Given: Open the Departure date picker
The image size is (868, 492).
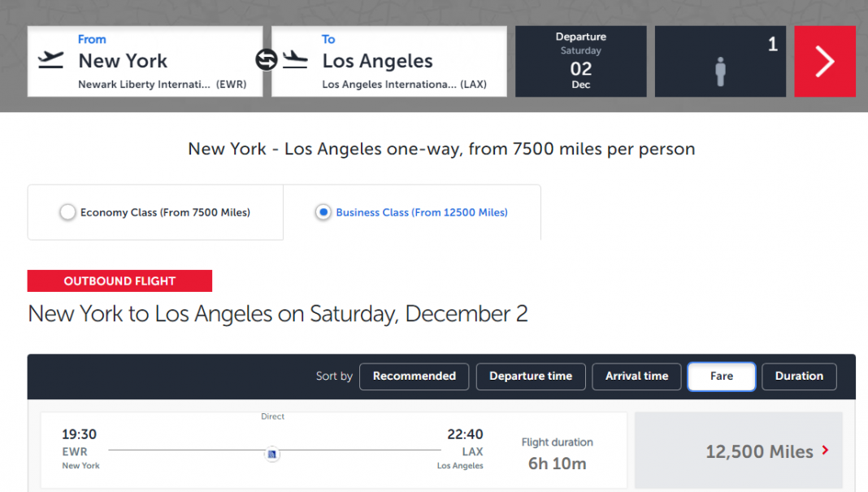Looking at the screenshot, I should [x=580, y=61].
